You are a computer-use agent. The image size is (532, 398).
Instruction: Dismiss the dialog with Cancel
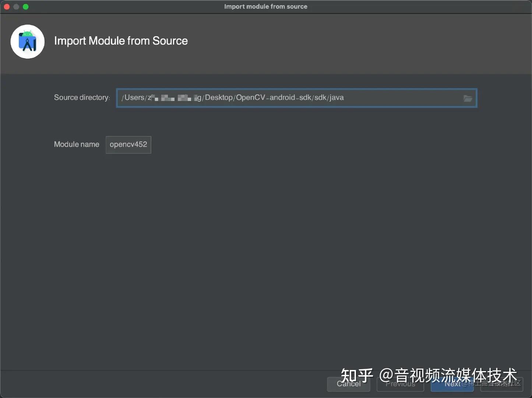point(348,384)
